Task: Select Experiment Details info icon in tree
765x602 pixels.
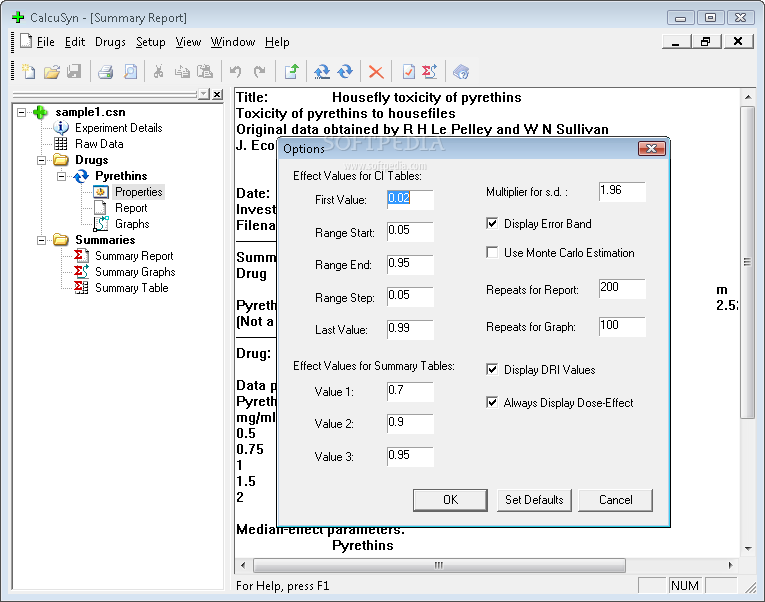Action: click(x=60, y=128)
